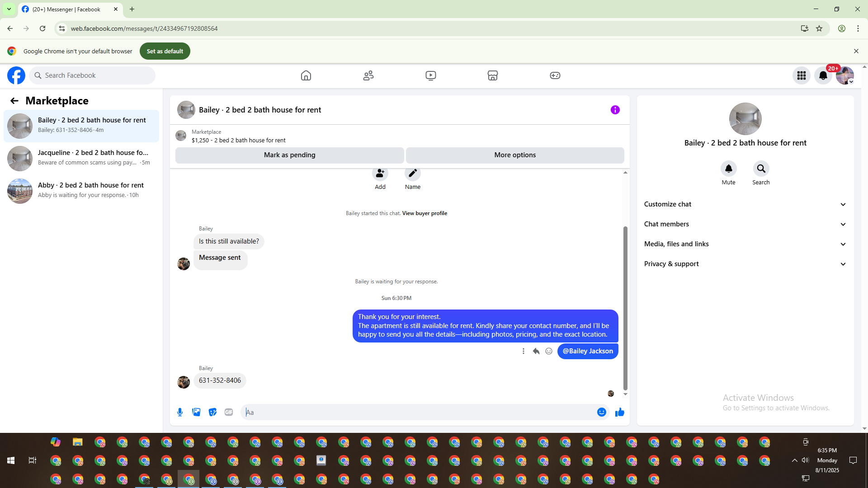Viewport: 868px width, 488px height.
Task: Open the View buyer profile link
Action: (425, 213)
